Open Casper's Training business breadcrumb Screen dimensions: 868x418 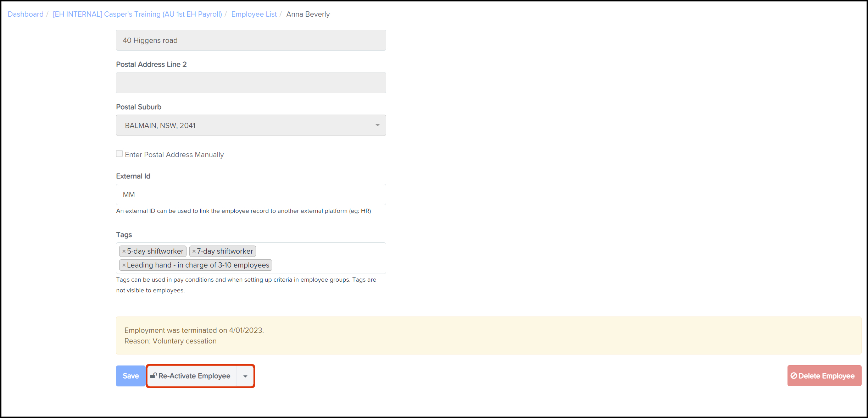click(137, 14)
